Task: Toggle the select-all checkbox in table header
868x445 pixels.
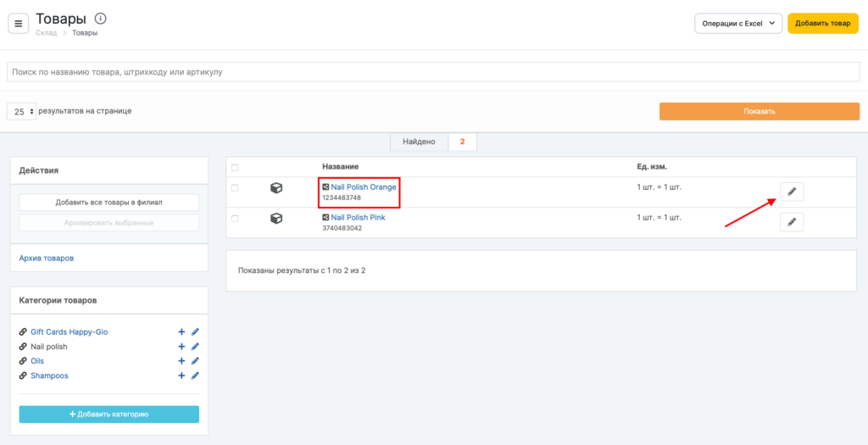Action: [235, 167]
